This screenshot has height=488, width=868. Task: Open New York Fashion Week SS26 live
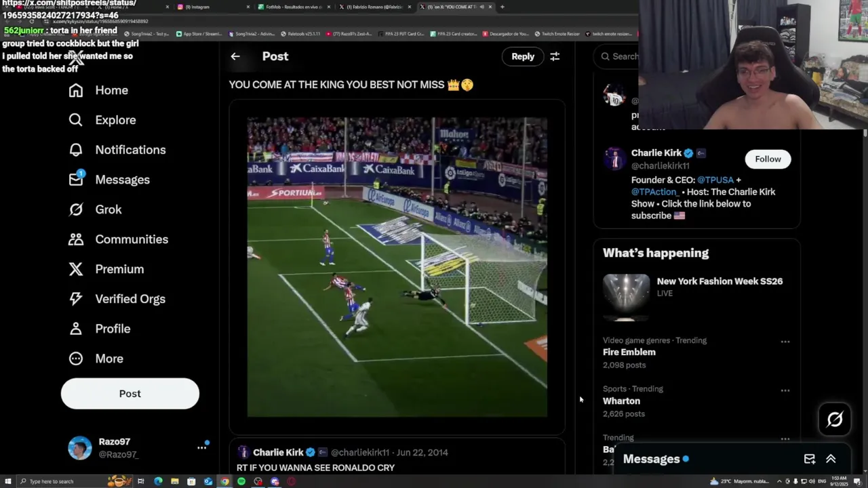pos(719,281)
